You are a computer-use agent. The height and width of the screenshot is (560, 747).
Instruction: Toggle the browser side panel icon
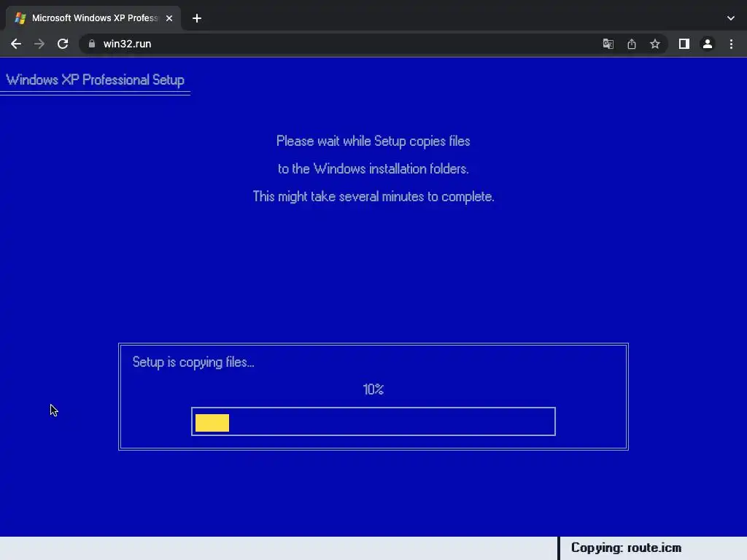pos(684,44)
